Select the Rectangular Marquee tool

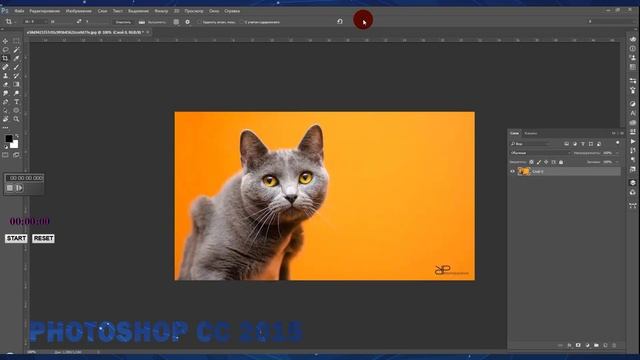[16, 41]
